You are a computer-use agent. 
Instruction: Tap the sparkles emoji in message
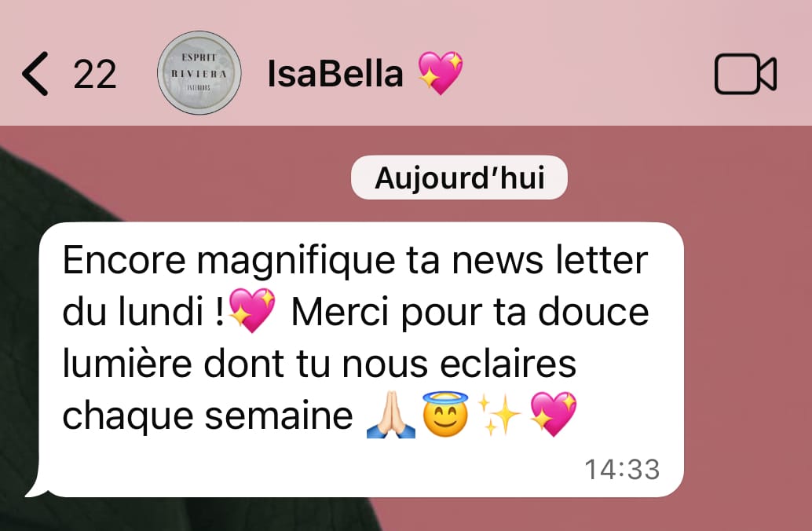499,415
